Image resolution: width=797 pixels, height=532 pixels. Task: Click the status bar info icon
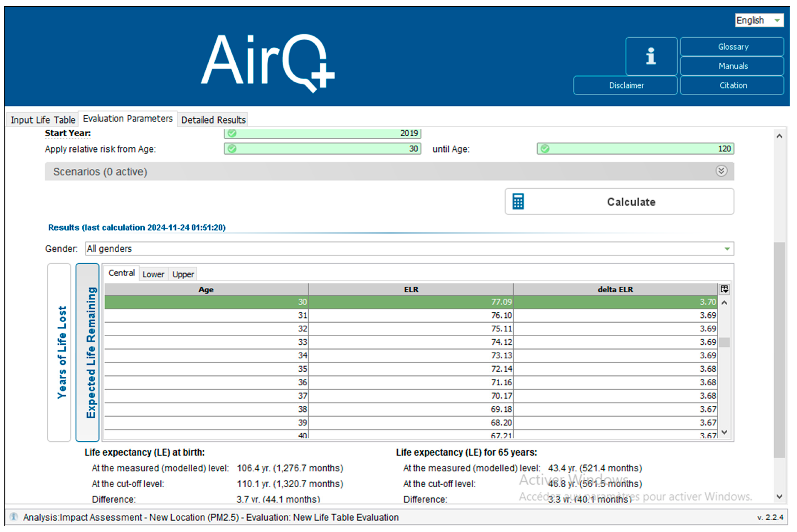click(14, 517)
